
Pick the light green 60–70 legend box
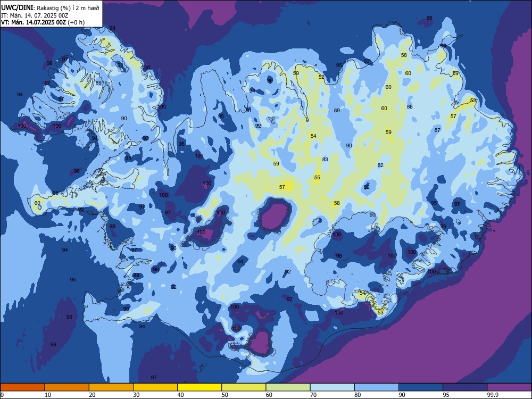tap(288, 387)
